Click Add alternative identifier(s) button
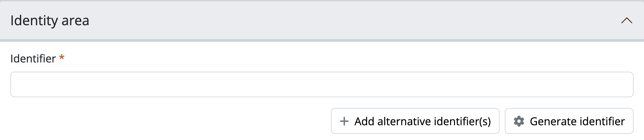Viewport: 644px width, 140px height. [415, 121]
